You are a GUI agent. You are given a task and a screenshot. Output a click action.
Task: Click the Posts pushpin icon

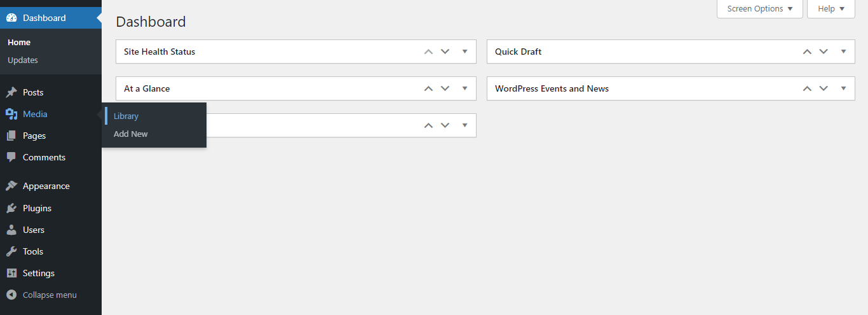(11, 92)
